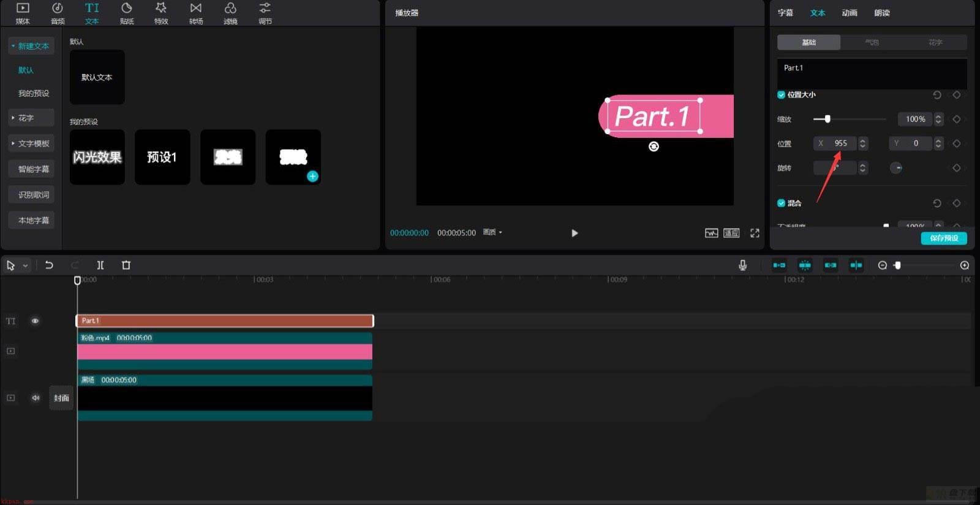Expand the 花字 section in the sidebar
The height and width of the screenshot is (505, 980).
pyautogui.click(x=31, y=118)
